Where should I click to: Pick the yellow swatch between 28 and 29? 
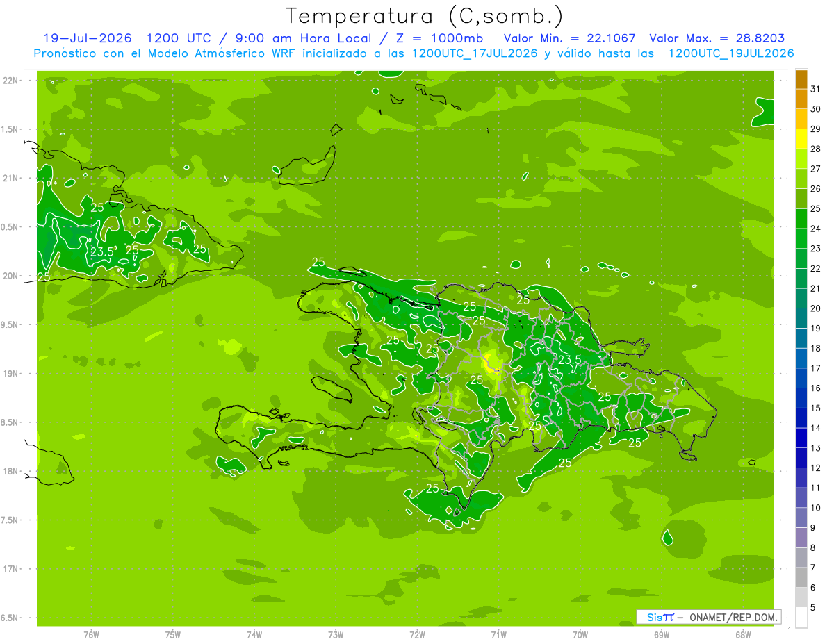click(801, 139)
